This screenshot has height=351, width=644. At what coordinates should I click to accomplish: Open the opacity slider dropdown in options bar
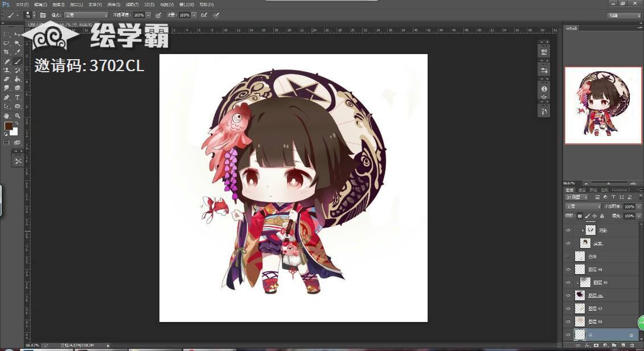click(x=148, y=15)
